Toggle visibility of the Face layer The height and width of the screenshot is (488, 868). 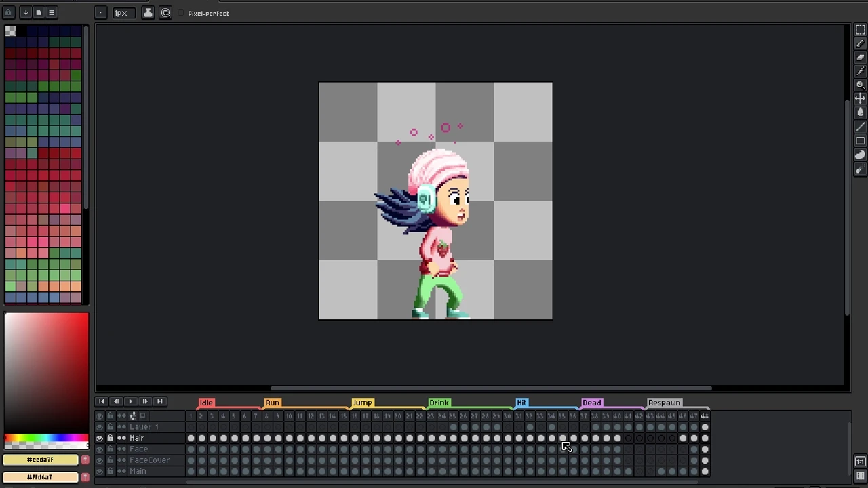[100, 449]
